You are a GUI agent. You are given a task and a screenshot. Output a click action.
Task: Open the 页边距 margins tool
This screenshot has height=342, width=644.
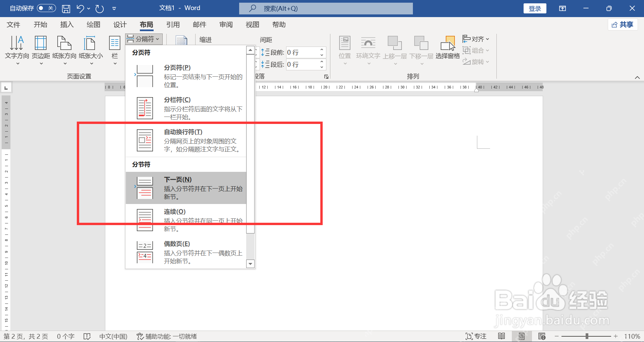tap(41, 50)
